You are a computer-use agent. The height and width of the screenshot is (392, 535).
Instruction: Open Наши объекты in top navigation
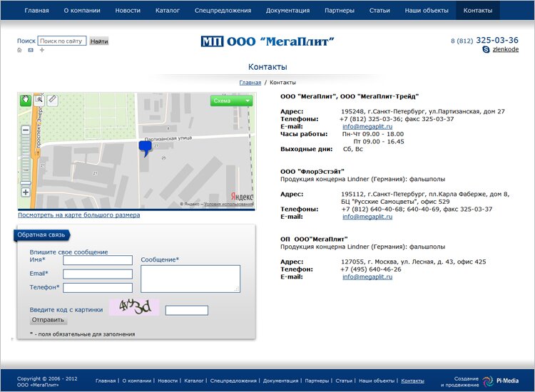(427, 10)
